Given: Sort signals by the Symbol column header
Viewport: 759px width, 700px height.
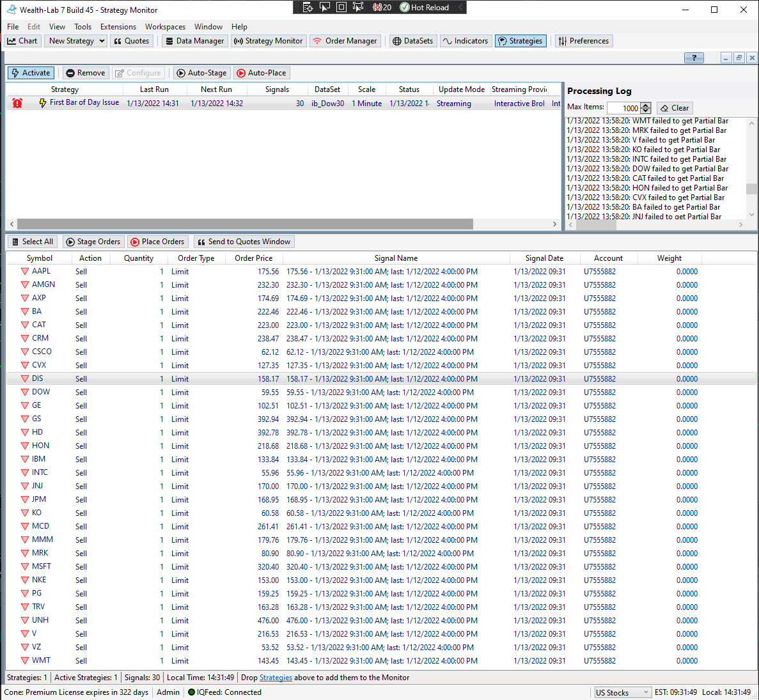Looking at the screenshot, I should coord(39,258).
